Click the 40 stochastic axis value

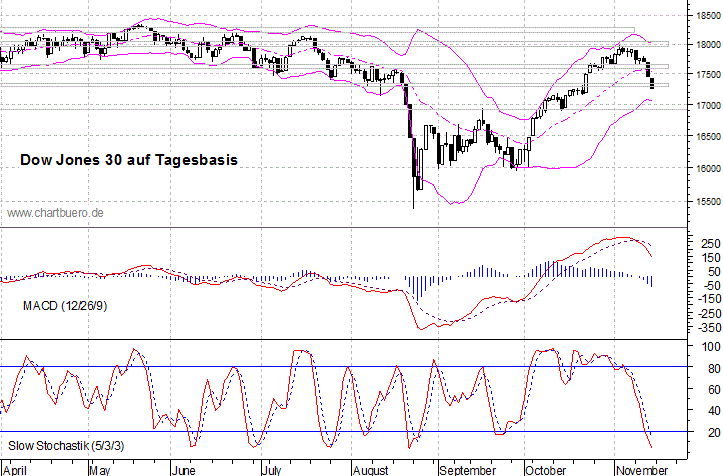[714, 411]
